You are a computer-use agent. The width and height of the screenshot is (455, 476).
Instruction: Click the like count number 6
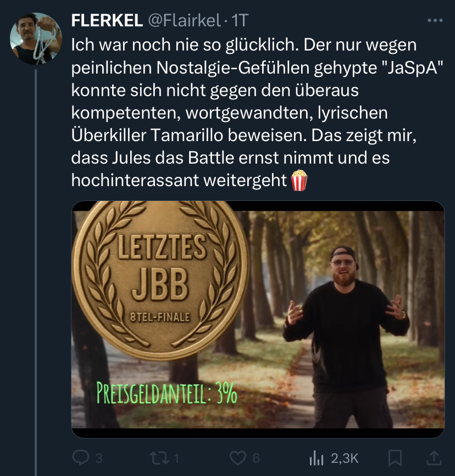click(256, 458)
